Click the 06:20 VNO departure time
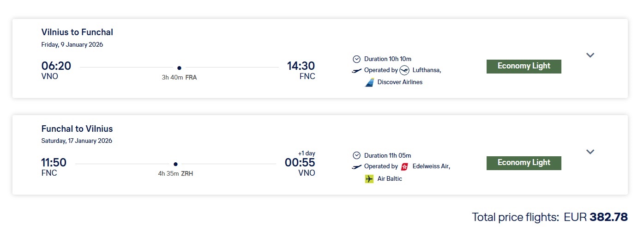Screen dimensions: 644x227 coord(56,67)
